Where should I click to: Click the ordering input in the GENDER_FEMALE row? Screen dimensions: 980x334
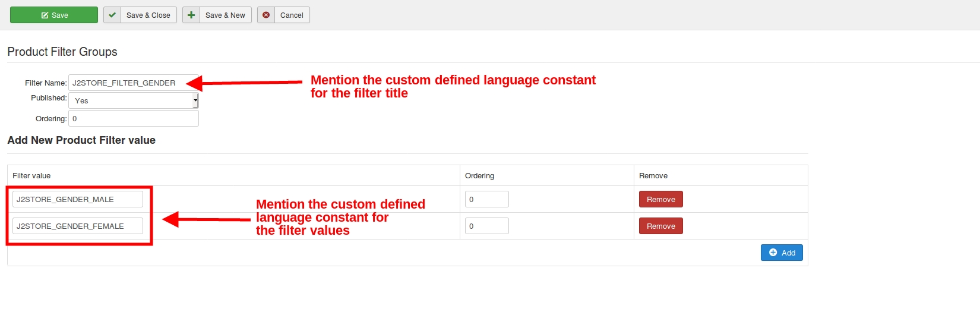point(486,226)
